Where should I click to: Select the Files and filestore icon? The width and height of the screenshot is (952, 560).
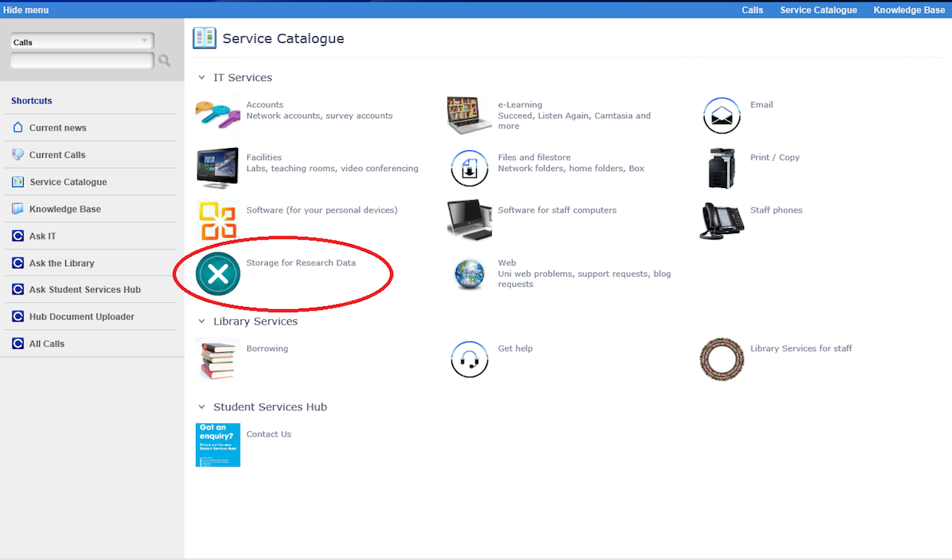pyautogui.click(x=469, y=168)
